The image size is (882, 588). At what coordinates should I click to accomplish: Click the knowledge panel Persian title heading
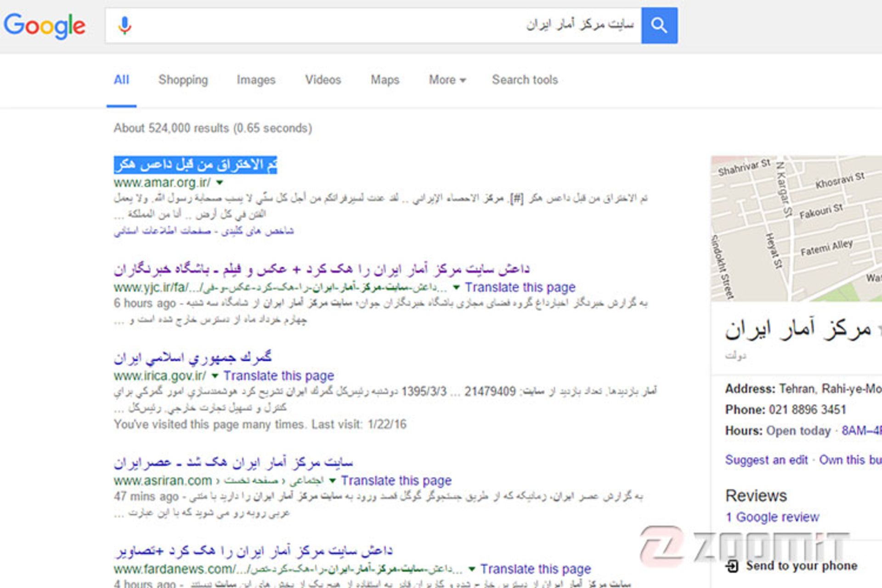click(798, 330)
